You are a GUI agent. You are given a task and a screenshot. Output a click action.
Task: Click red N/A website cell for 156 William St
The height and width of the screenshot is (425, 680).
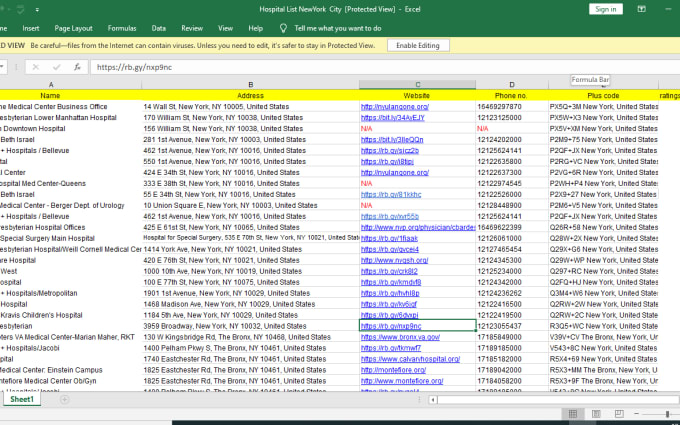(x=417, y=129)
